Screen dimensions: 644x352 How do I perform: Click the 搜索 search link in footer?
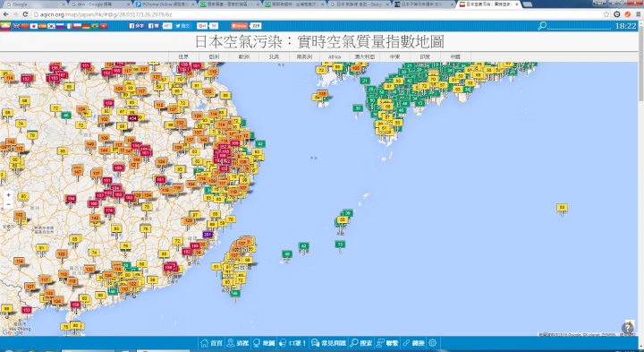click(x=361, y=343)
